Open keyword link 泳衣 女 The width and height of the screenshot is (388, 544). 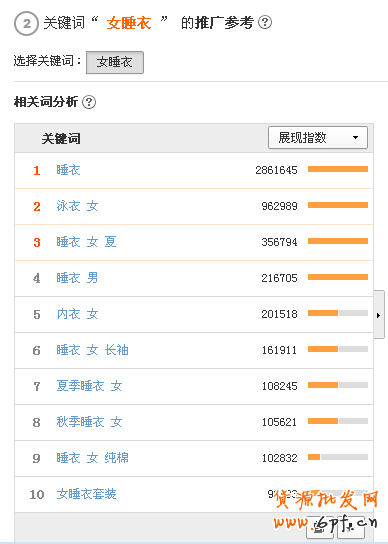point(77,206)
